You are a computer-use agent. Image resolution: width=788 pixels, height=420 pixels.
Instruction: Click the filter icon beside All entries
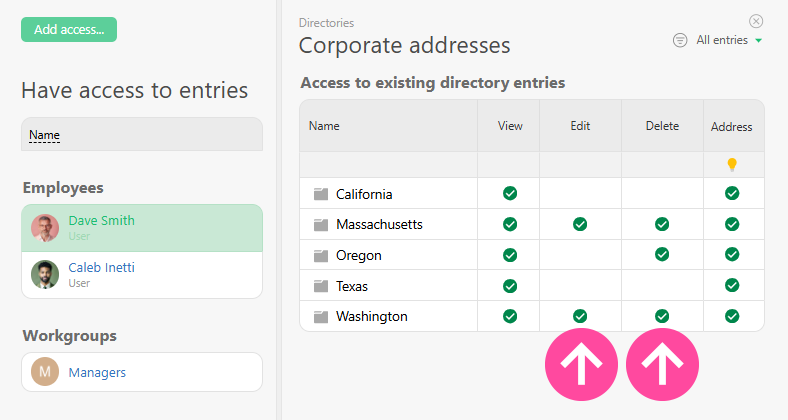[680, 40]
